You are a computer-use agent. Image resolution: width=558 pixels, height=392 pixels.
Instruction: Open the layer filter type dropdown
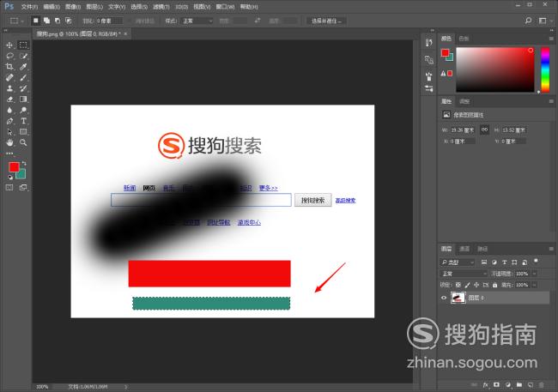click(x=458, y=262)
